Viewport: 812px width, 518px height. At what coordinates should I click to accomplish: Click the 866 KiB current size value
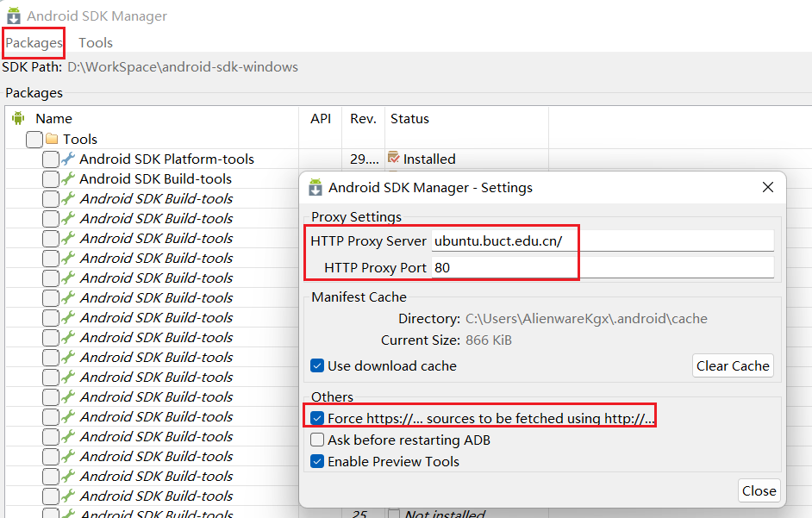point(489,340)
